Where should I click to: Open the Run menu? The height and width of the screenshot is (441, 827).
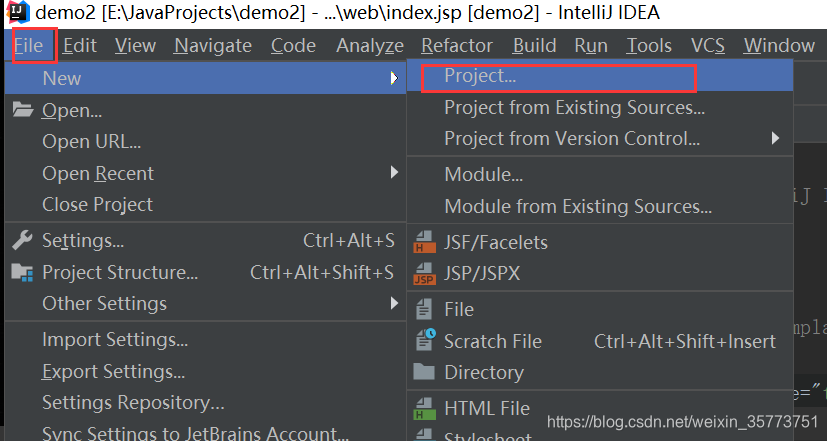coord(591,46)
